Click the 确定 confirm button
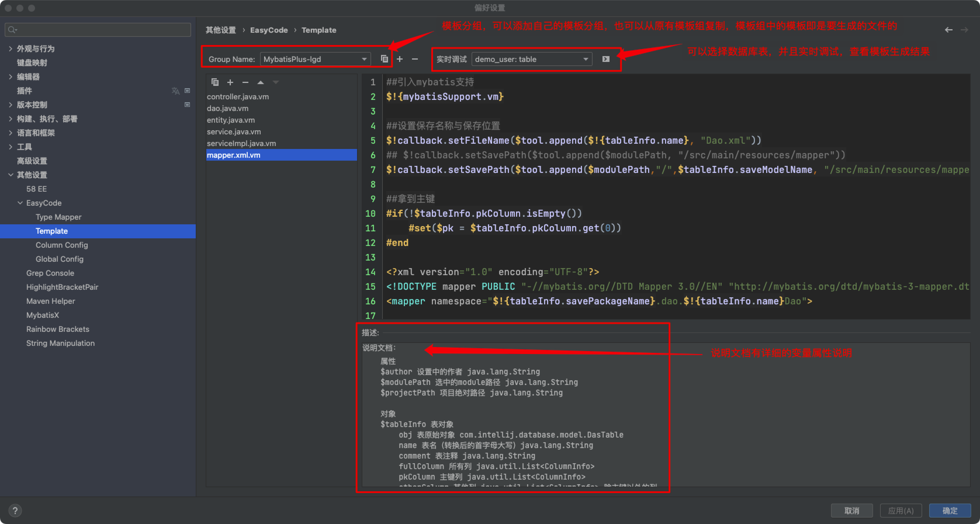This screenshot has width=980, height=524. (x=950, y=510)
